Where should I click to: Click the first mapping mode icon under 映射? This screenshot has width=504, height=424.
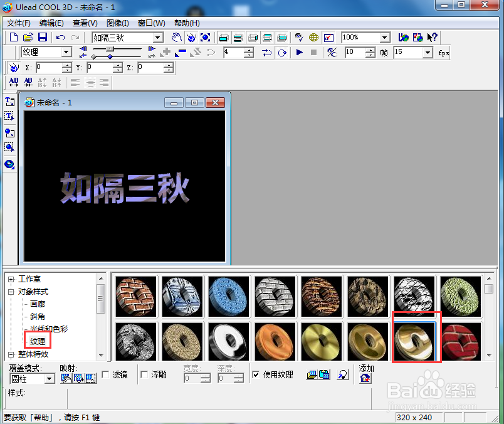pos(66,378)
